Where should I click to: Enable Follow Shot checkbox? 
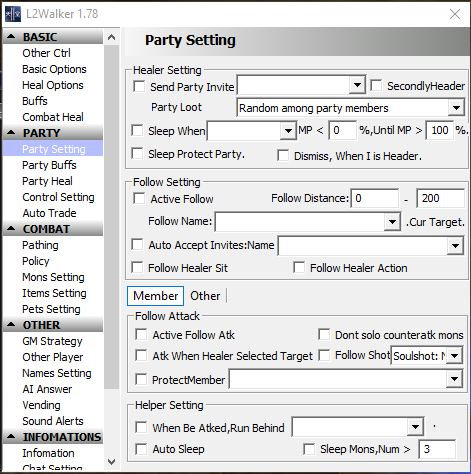[x=324, y=355]
